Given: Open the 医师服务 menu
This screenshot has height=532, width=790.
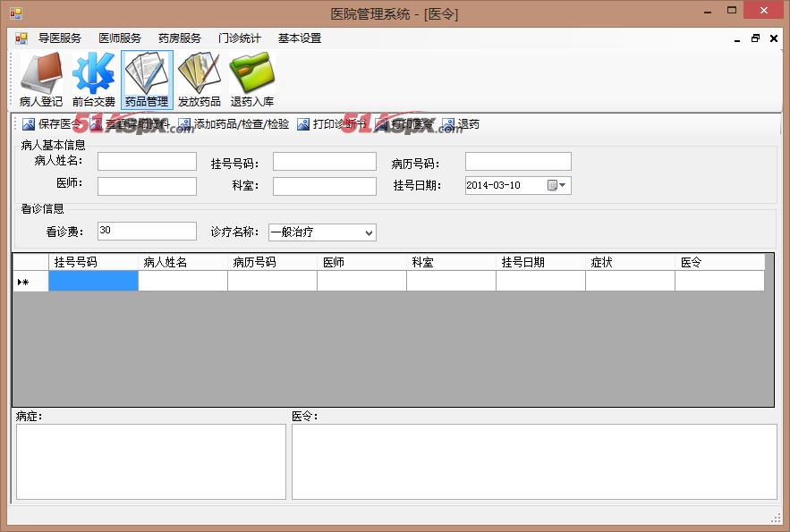Looking at the screenshot, I should 120,38.
